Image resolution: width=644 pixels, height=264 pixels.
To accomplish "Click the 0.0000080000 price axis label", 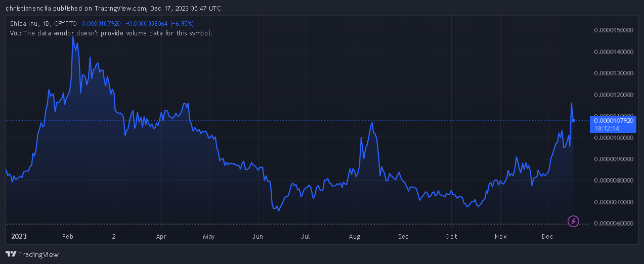I will click(613, 180).
